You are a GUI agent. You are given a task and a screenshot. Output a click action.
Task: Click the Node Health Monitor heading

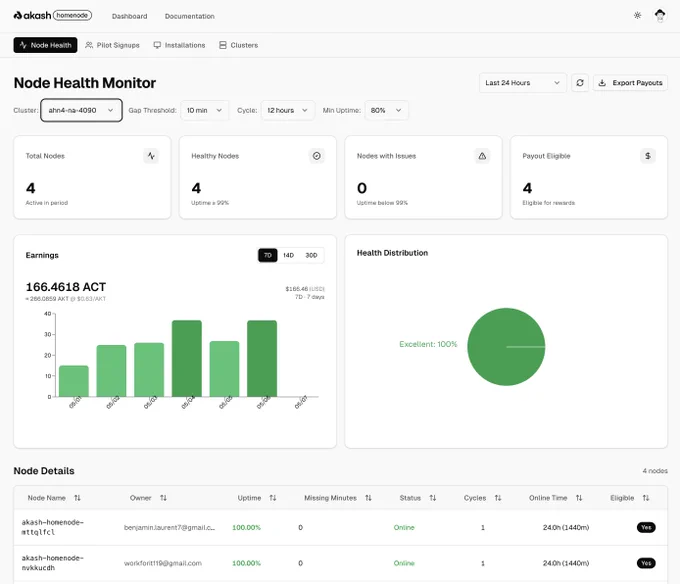(85, 83)
